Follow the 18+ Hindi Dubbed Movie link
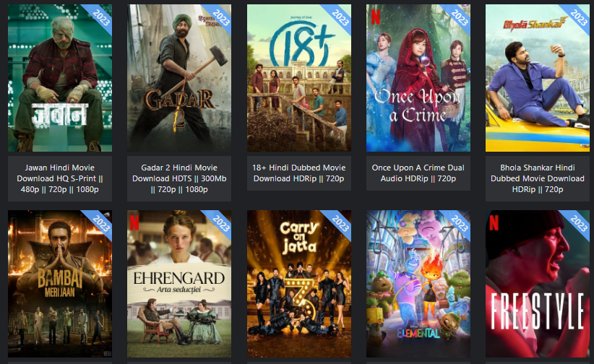Viewport: 594px width, 364px height. pos(299,173)
